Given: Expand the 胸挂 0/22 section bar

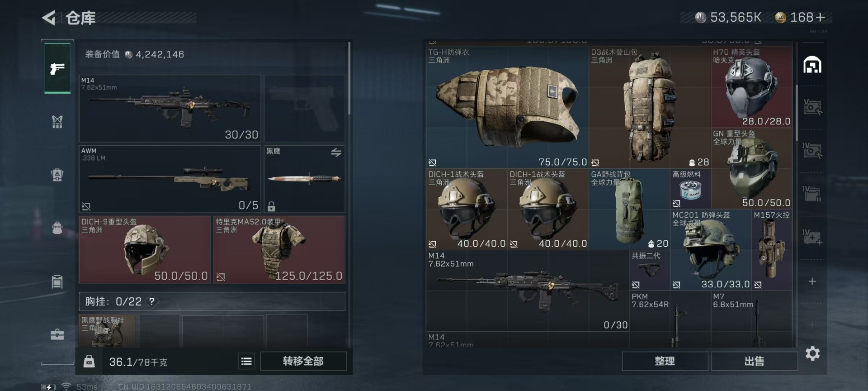Looking at the screenshot, I should [212, 301].
